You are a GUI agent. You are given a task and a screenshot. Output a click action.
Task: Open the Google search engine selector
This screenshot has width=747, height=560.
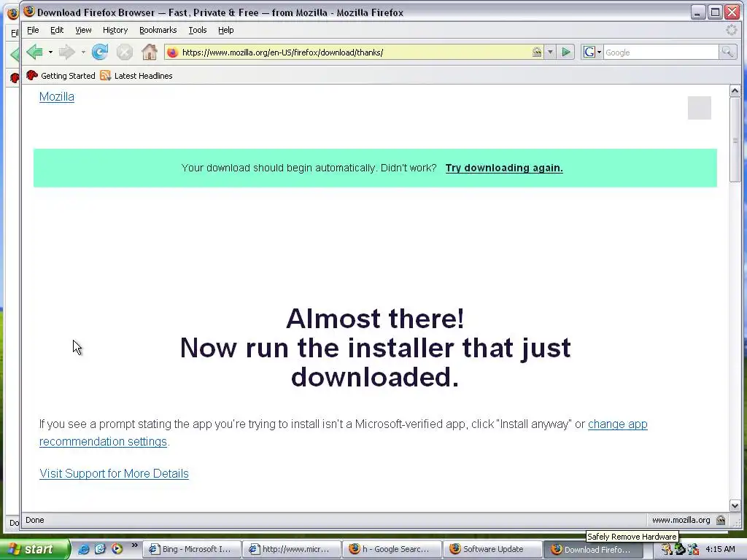[x=592, y=52]
